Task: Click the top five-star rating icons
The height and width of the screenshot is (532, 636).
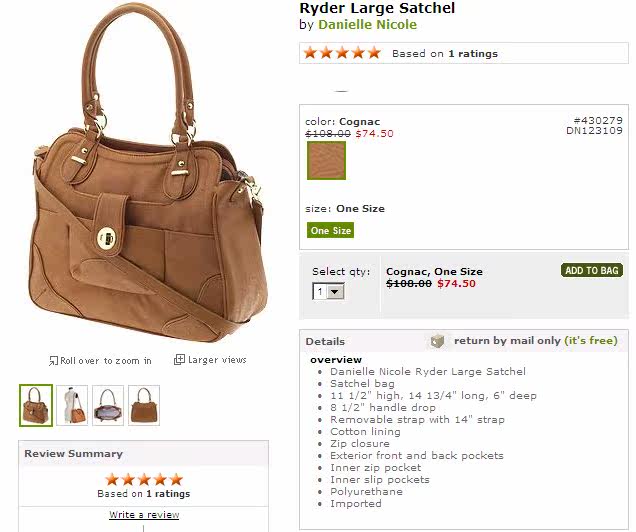Action: 342,53
